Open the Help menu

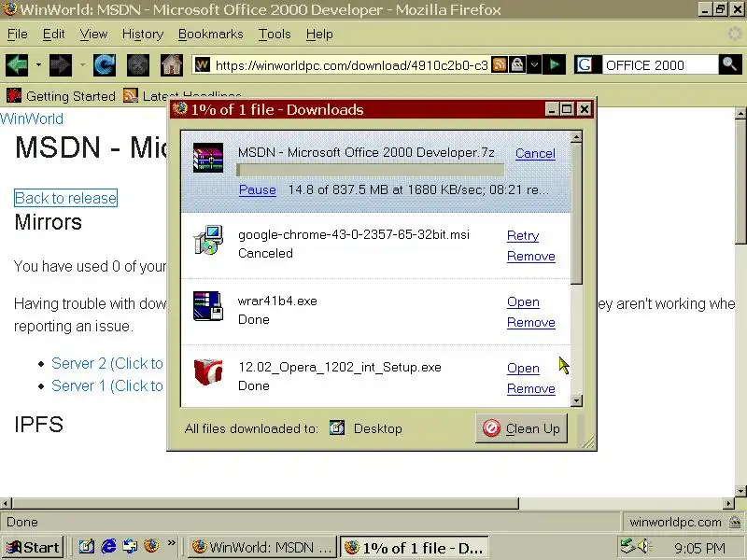click(x=319, y=35)
